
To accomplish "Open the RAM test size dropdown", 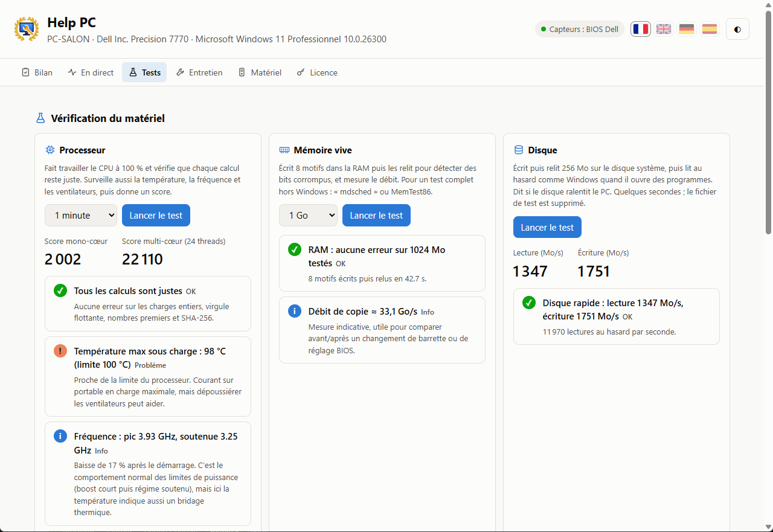I will tap(308, 216).
